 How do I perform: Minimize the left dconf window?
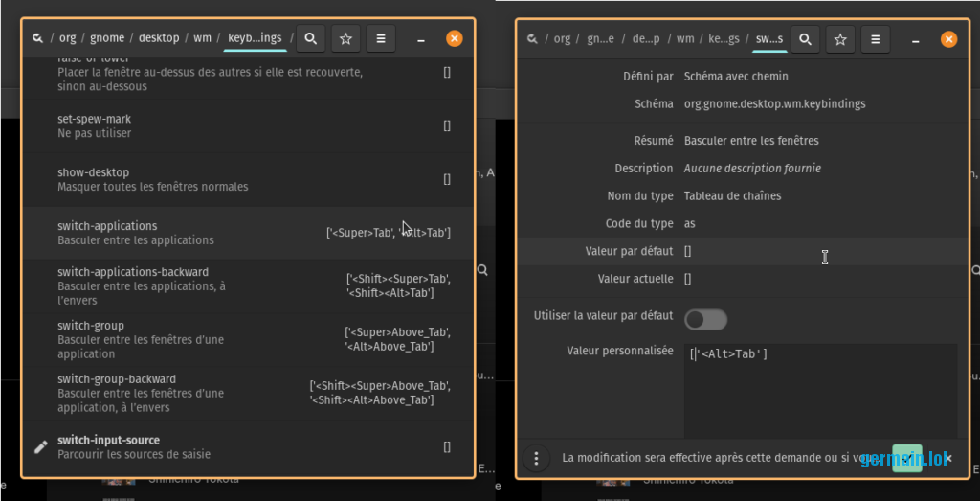tap(421, 38)
